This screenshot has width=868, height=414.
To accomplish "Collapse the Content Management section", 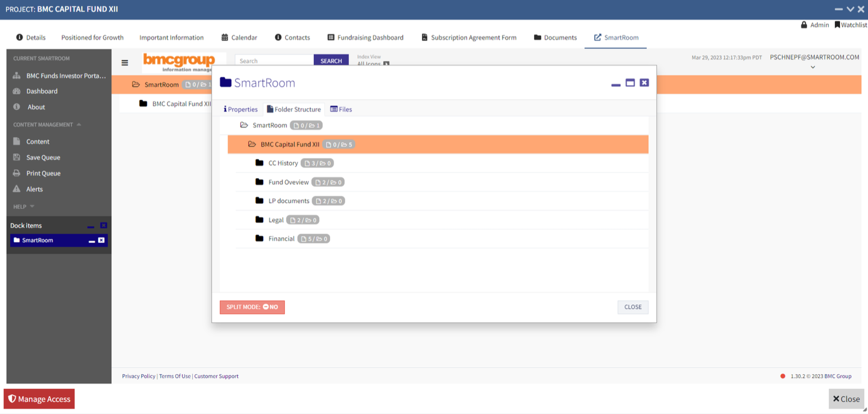I will pos(47,124).
